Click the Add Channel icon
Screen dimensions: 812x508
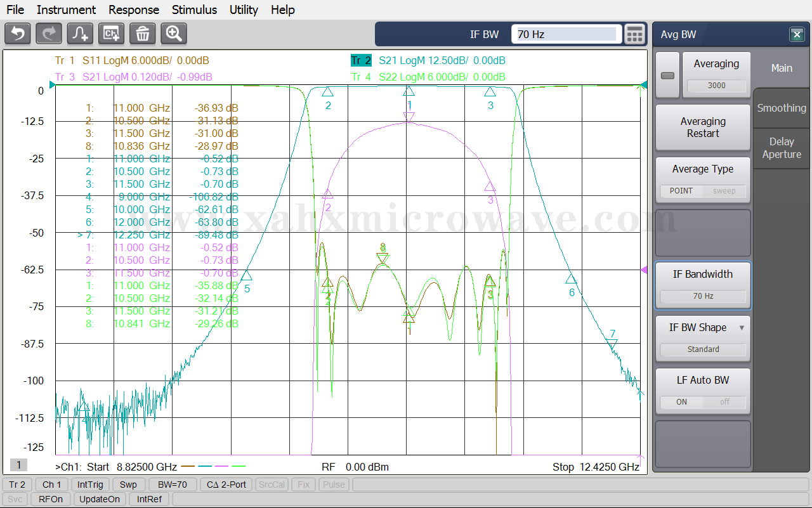[x=112, y=34]
